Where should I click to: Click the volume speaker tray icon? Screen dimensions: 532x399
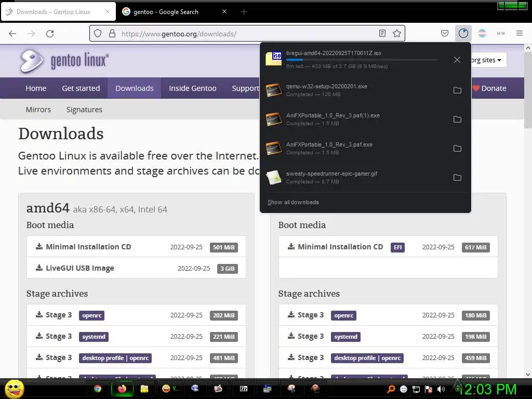441,389
